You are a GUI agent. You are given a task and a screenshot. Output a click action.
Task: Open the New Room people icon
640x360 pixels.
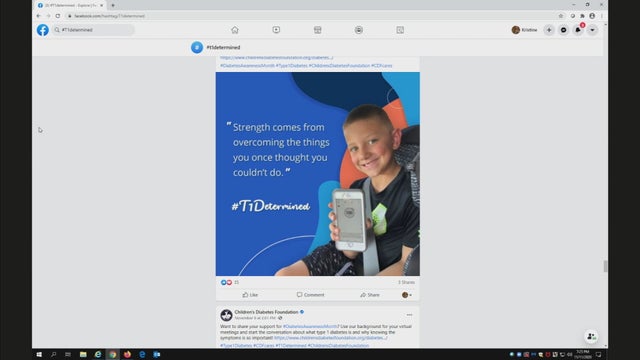tap(591, 336)
